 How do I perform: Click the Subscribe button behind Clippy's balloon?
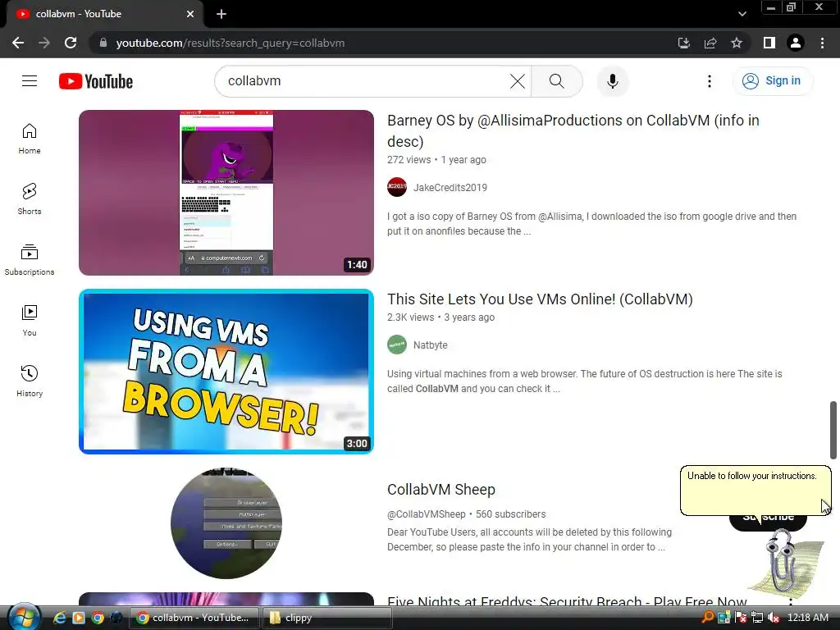[768, 523]
